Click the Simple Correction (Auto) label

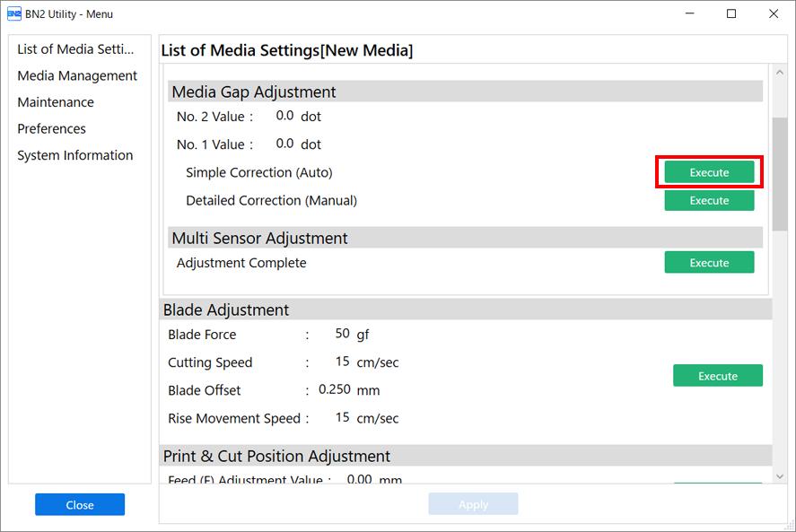pyautogui.click(x=259, y=172)
